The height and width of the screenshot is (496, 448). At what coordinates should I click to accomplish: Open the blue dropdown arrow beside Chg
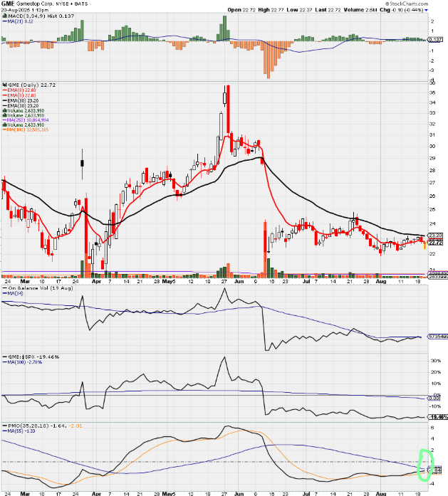[x=426, y=10]
